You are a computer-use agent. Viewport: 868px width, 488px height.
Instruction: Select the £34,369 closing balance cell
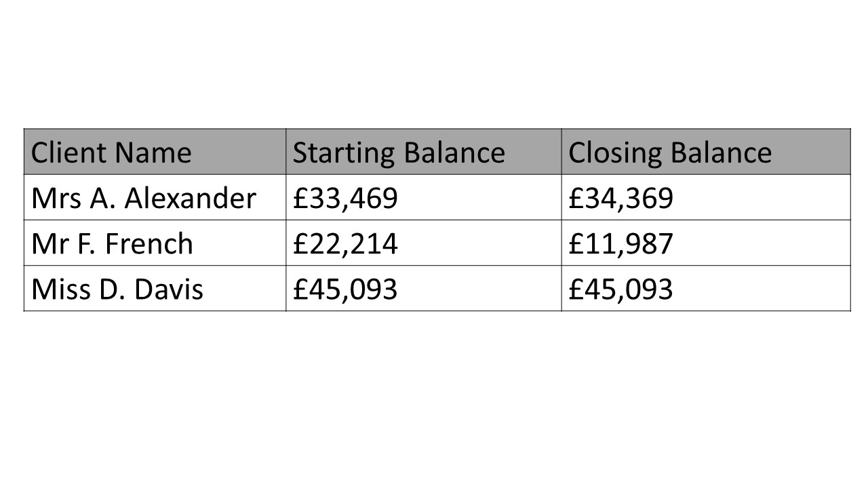click(706, 197)
